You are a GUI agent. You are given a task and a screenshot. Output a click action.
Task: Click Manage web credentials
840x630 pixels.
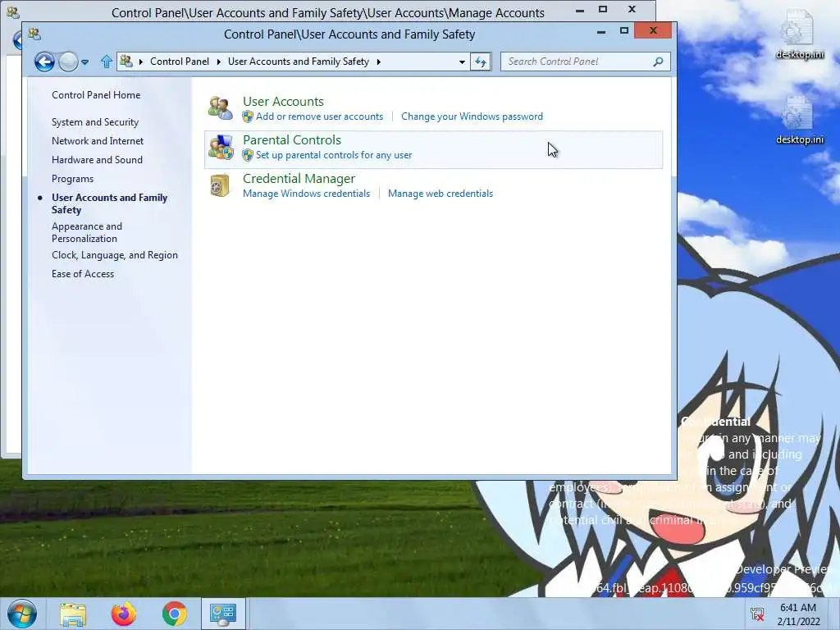coord(441,194)
